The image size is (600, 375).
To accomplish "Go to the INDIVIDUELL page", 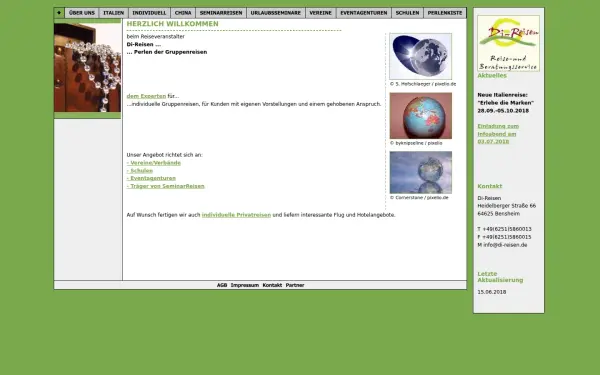I will [x=149, y=13].
